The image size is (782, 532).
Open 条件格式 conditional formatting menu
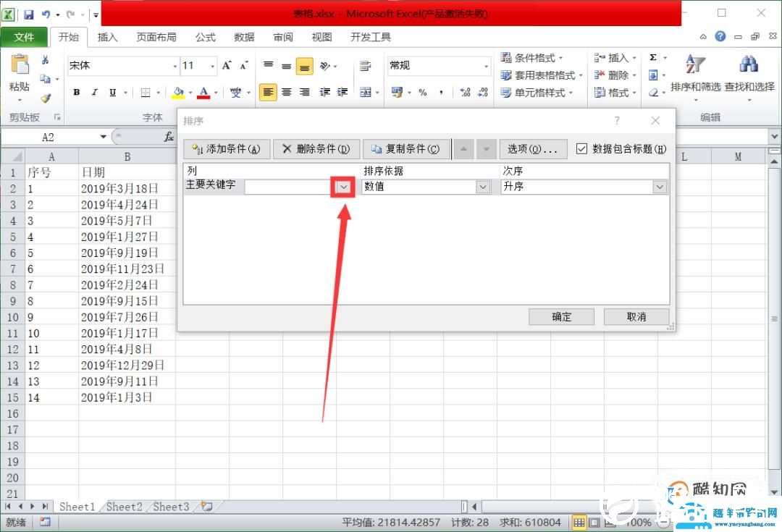532,58
